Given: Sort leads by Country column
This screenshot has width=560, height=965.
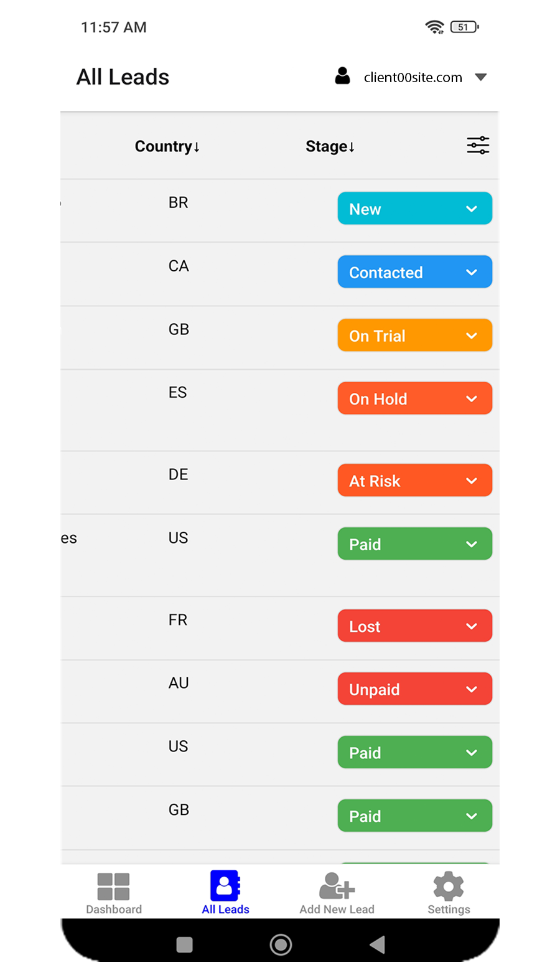Looking at the screenshot, I should coord(167,146).
